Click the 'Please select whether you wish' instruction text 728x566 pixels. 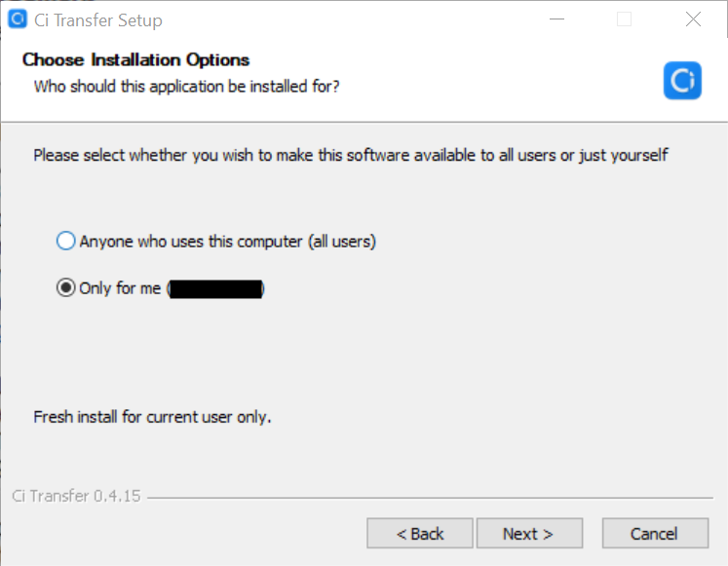(x=351, y=155)
